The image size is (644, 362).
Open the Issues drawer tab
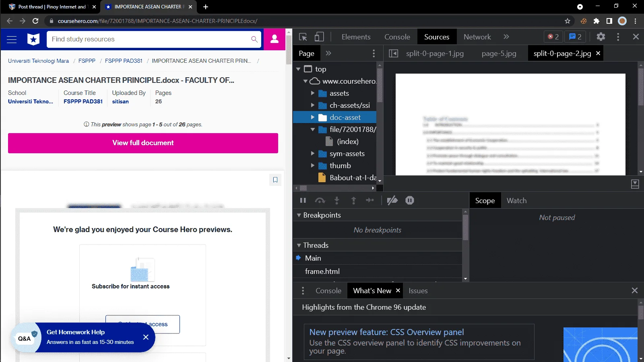coord(418,291)
